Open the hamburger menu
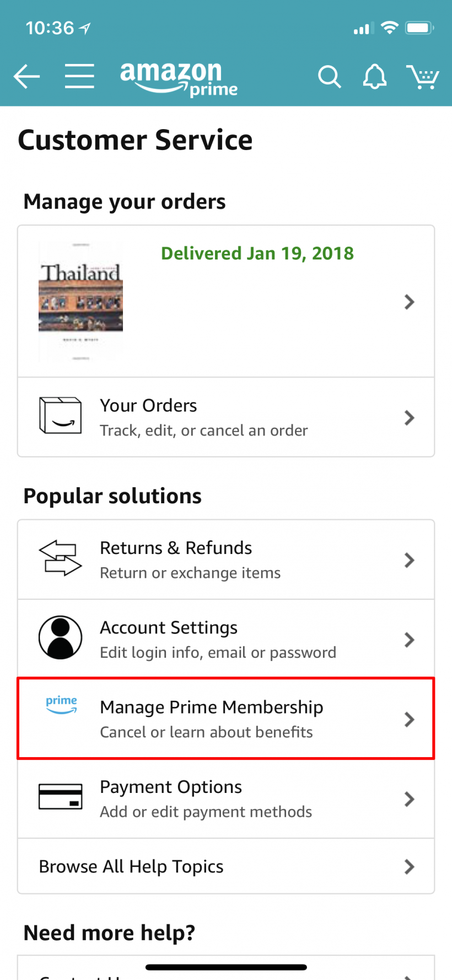 tap(79, 76)
